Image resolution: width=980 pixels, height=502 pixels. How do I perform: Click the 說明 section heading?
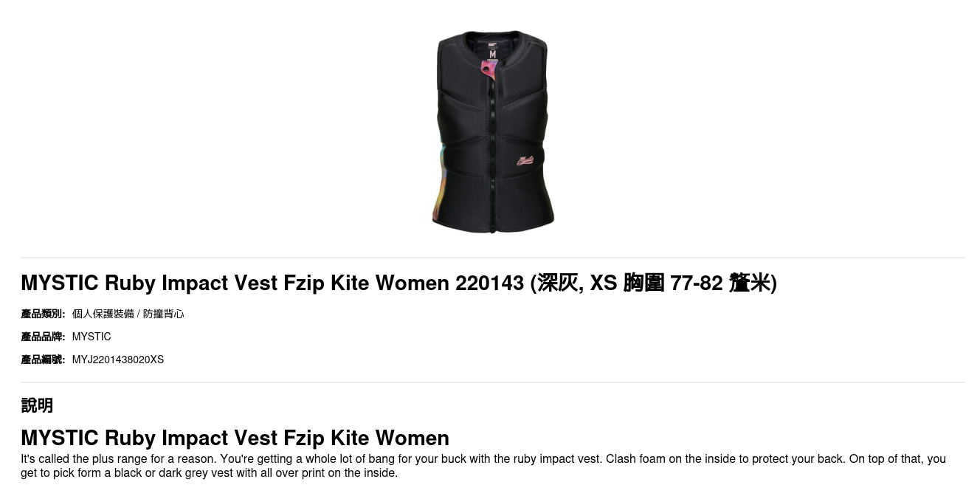tap(37, 405)
